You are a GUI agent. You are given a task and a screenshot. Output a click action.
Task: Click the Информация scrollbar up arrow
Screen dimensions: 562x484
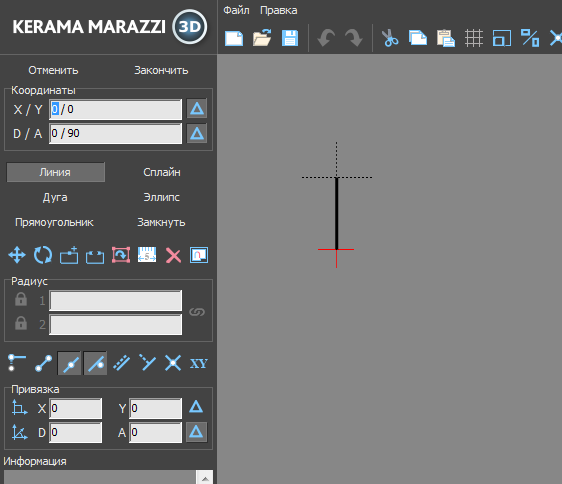pyautogui.click(x=205, y=478)
